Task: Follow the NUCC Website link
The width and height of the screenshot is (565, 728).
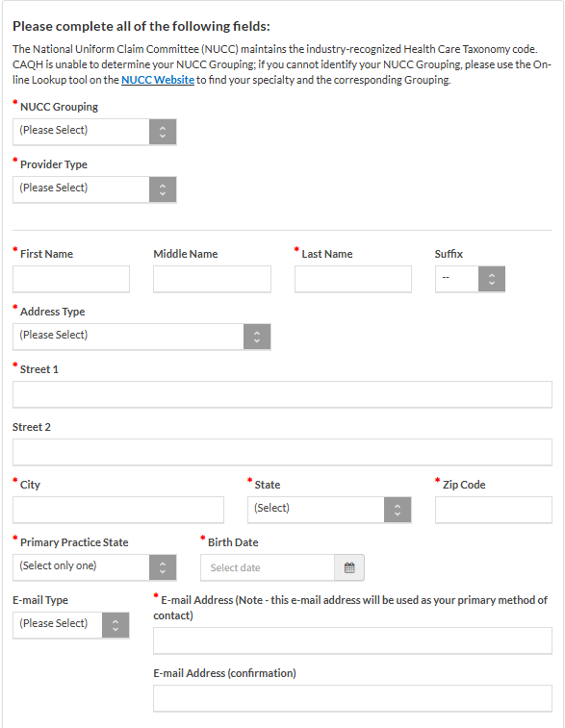Action: (158, 80)
